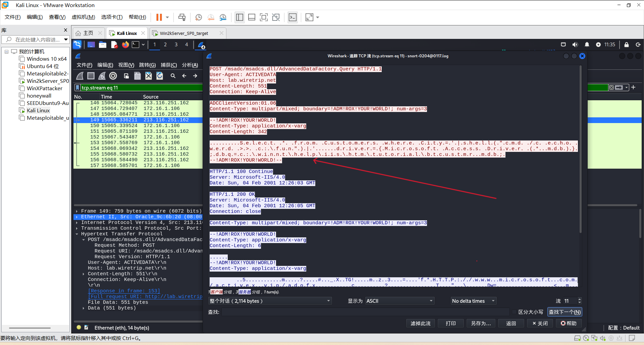This screenshot has height=345, width=644.
Task: Restart the current Wireshark capture
Action: click(102, 76)
